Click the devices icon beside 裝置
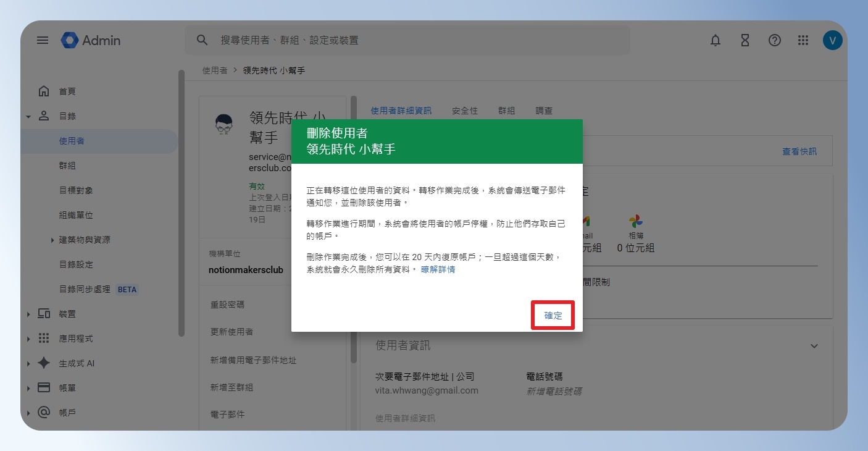Screen dimensions: 868x451 click(44, 314)
